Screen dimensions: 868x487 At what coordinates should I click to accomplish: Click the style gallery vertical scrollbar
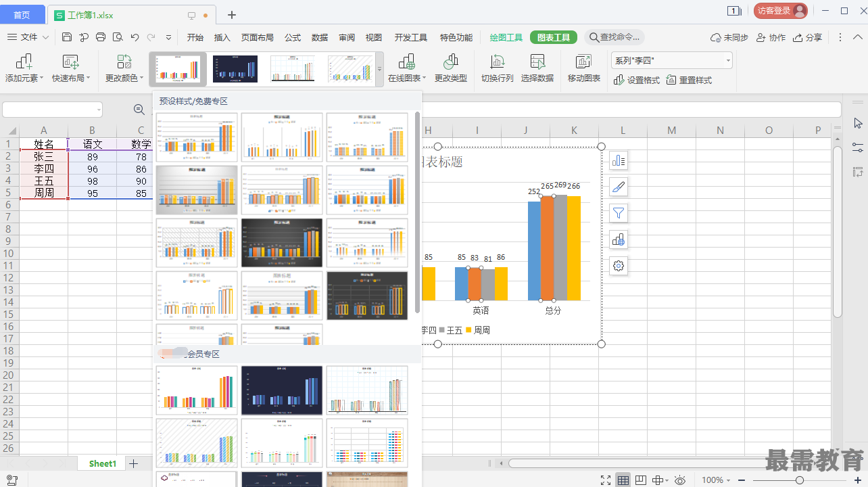pos(418,212)
